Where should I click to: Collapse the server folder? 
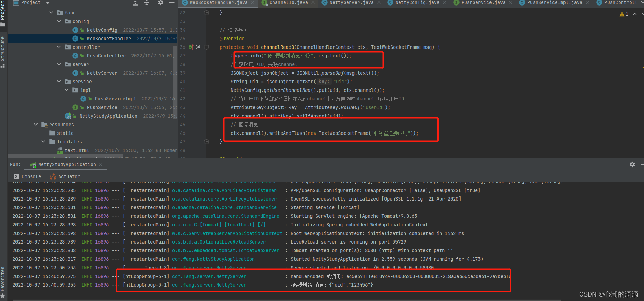tap(59, 64)
